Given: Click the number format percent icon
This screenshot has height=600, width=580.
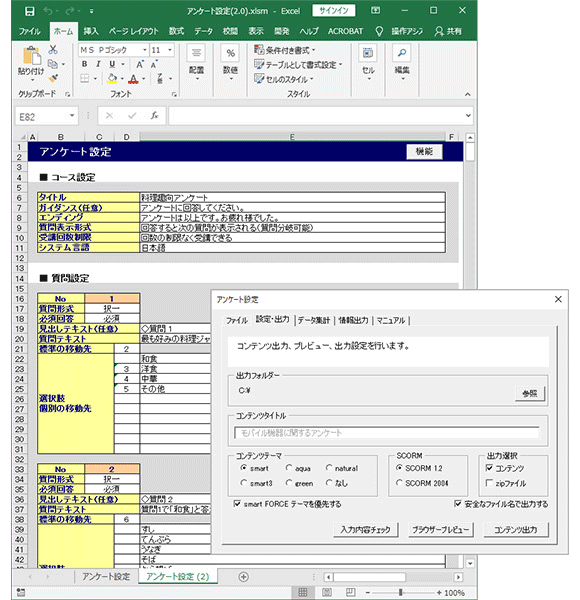Looking at the screenshot, I should coord(231,52).
